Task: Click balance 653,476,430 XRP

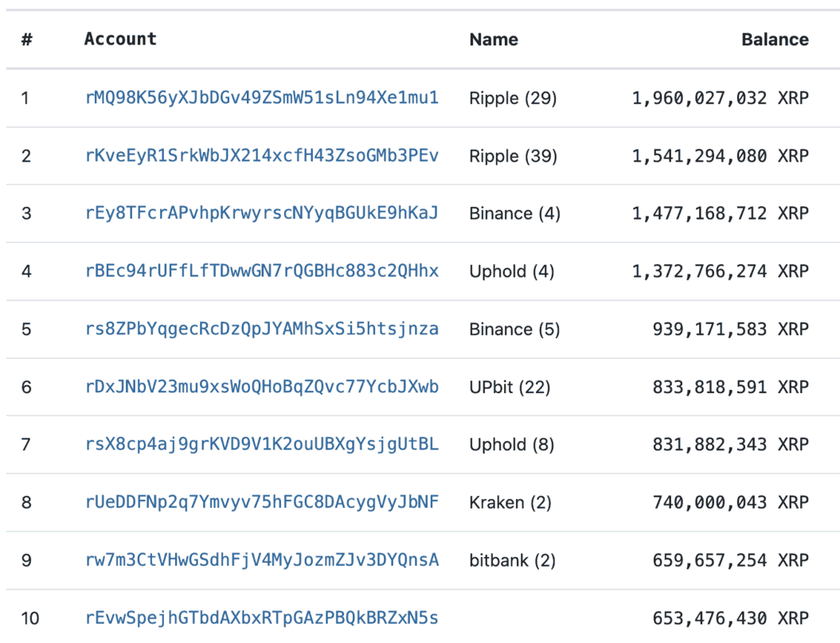Action: [x=731, y=618]
